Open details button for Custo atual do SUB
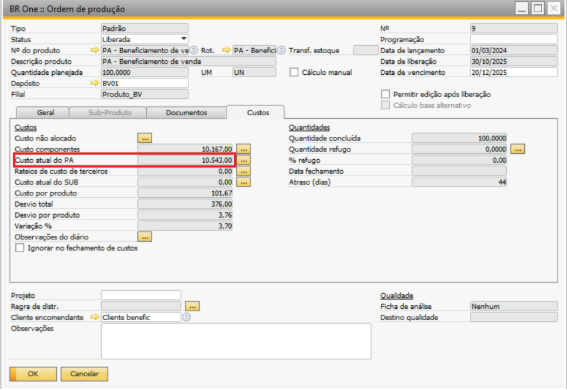Screen dimensions: 567x390 coord(243,182)
